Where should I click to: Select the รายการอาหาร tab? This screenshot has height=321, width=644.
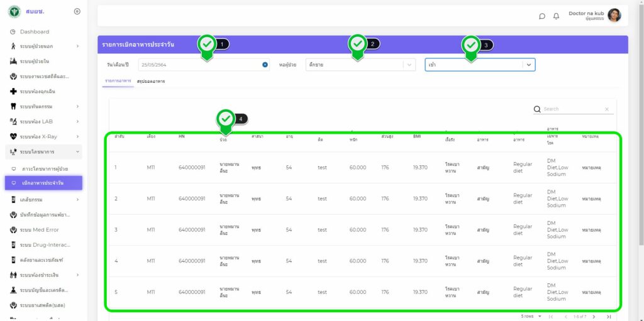pos(118,82)
